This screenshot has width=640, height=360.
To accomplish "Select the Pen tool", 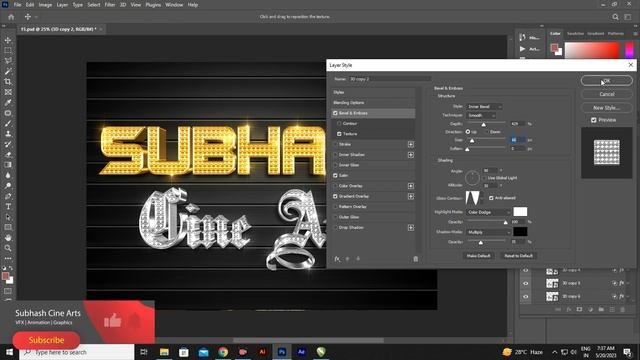I will point(8,196).
